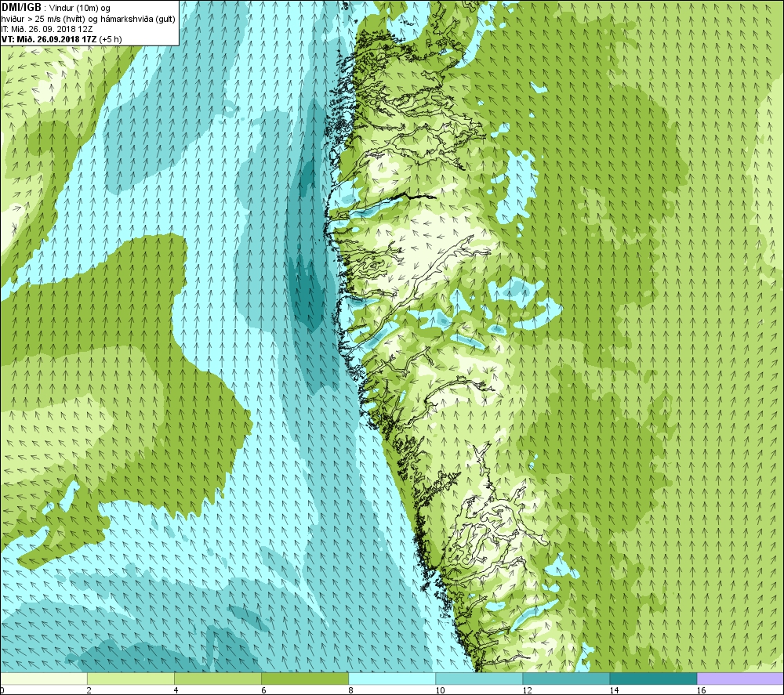Click the scale label "14"
This screenshot has height=695, width=784.
pos(614,690)
